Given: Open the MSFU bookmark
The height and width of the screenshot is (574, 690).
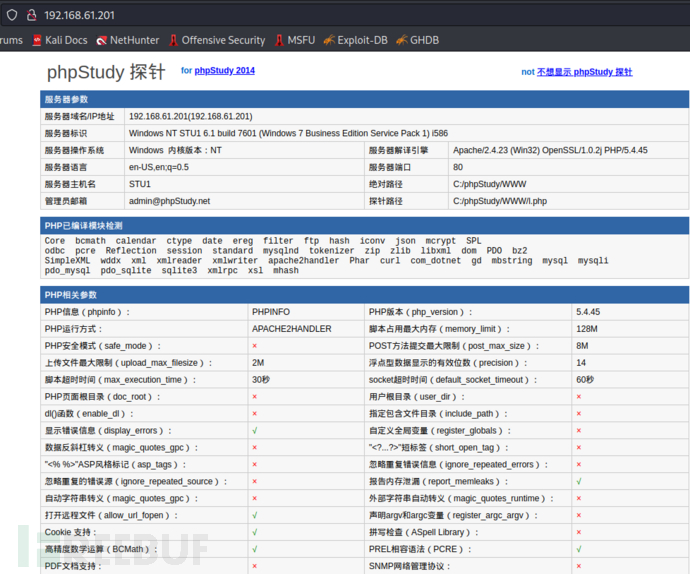Looking at the screenshot, I should point(293,40).
